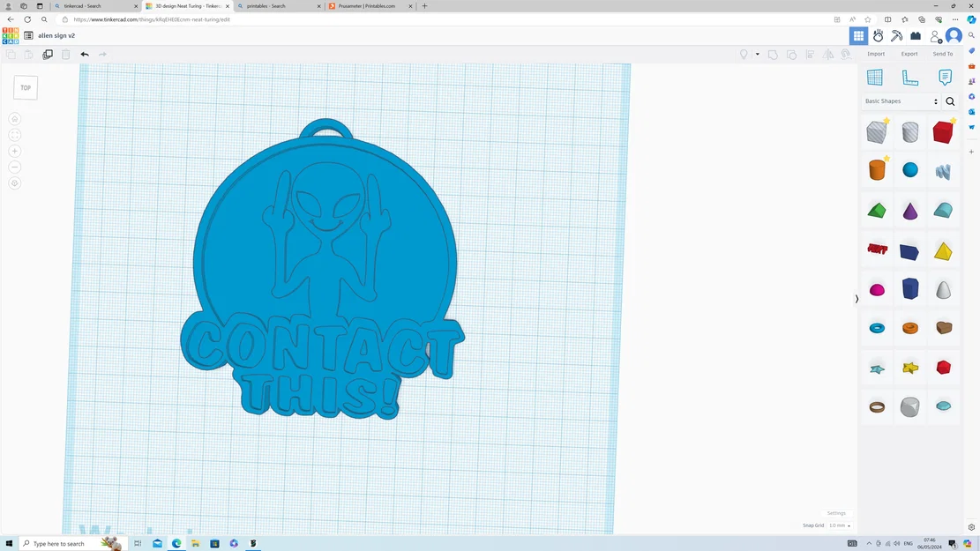This screenshot has width=980, height=551.
Task: Click the design name alien sign v2
Action: [56, 35]
